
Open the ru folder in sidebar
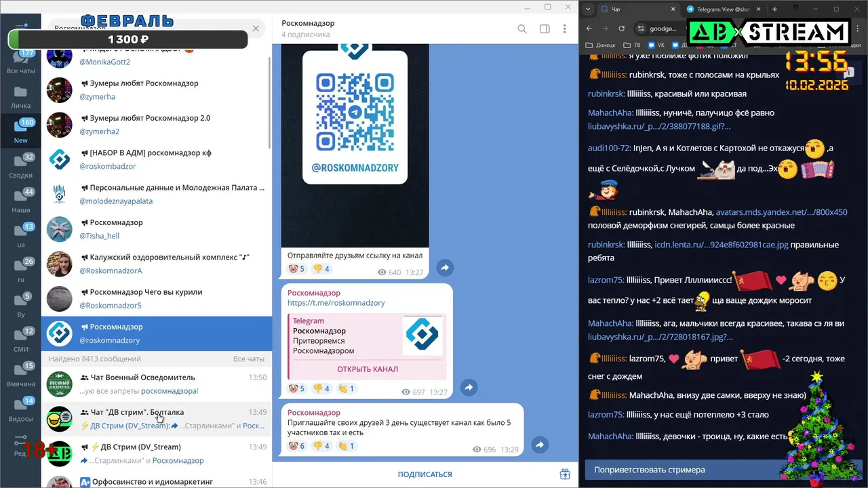pos(20,270)
